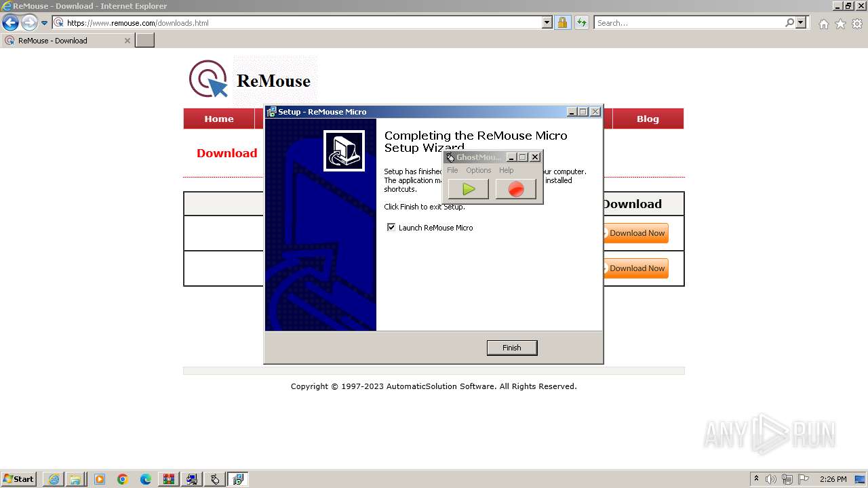Click the red Record button in GhostMouse
This screenshot has height=488, width=868.
[x=516, y=189]
